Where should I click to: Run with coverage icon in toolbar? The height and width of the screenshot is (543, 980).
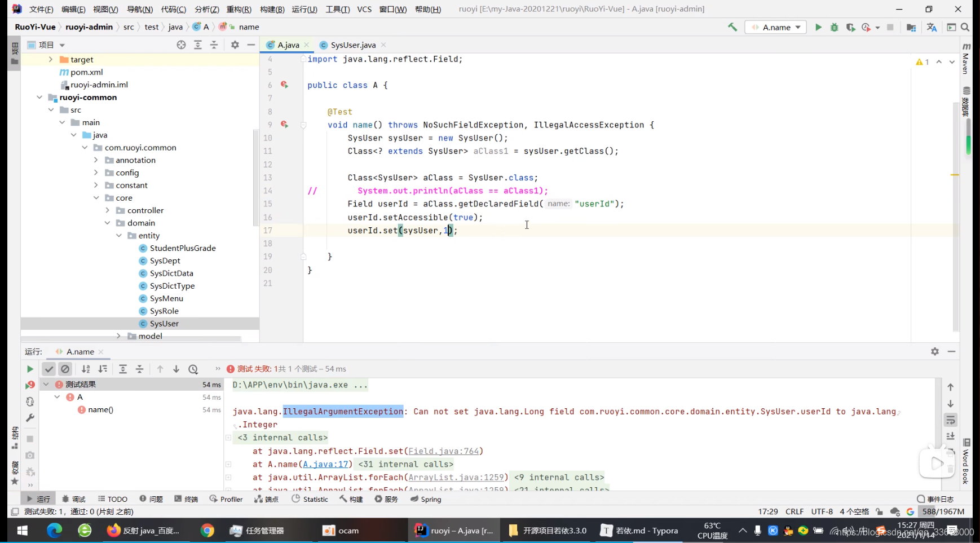(x=850, y=27)
